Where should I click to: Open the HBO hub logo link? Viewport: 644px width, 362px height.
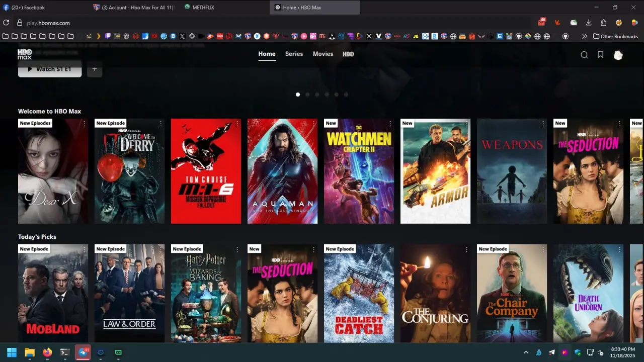pyautogui.click(x=348, y=54)
